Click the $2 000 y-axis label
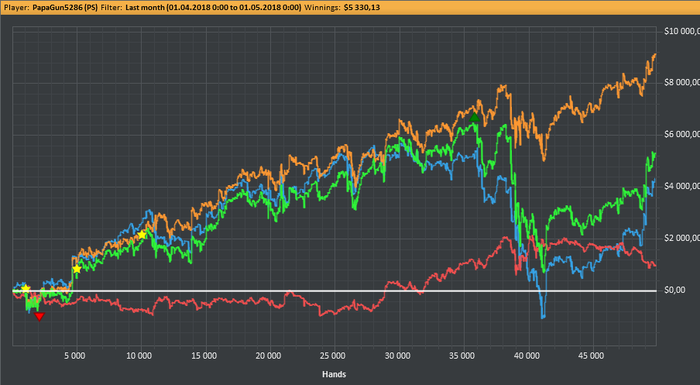The width and height of the screenshot is (700, 385). tap(682, 238)
